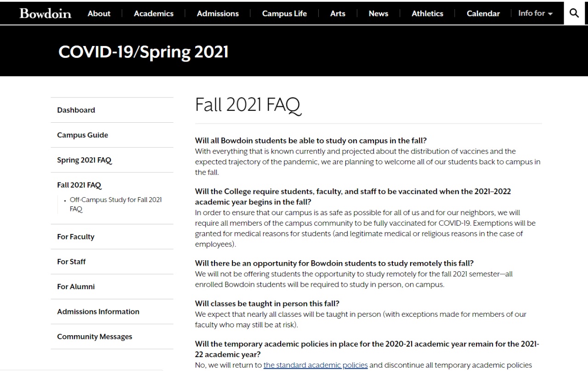Open the Athletics menu item
The width and height of the screenshot is (588, 371).
(427, 13)
